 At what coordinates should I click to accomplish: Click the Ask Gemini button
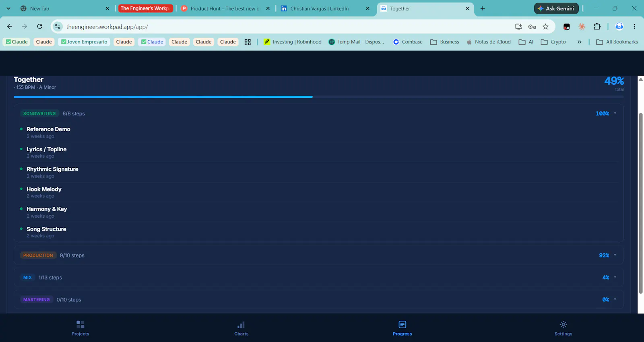(x=556, y=8)
